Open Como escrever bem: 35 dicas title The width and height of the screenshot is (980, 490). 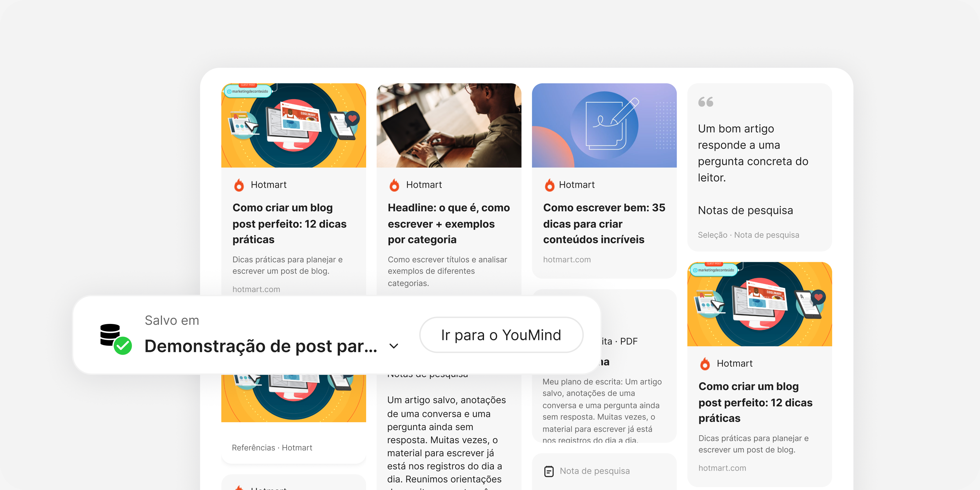point(604,224)
